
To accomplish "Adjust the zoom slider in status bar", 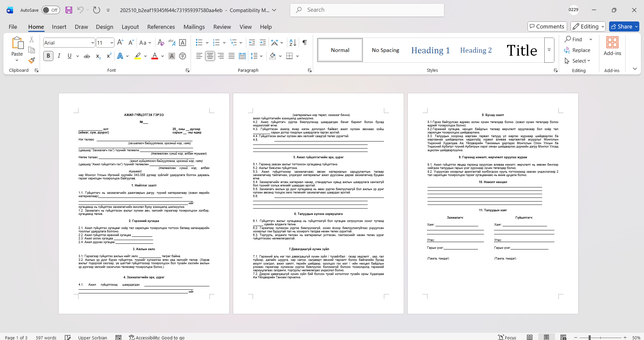I will (590, 337).
